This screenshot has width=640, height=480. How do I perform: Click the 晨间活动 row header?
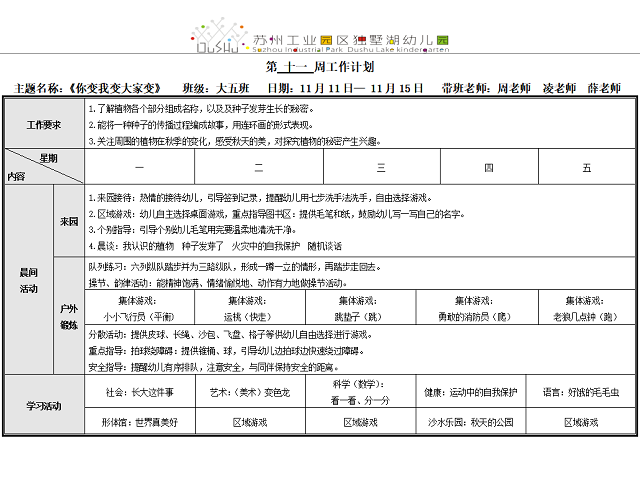[x=28, y=279]
